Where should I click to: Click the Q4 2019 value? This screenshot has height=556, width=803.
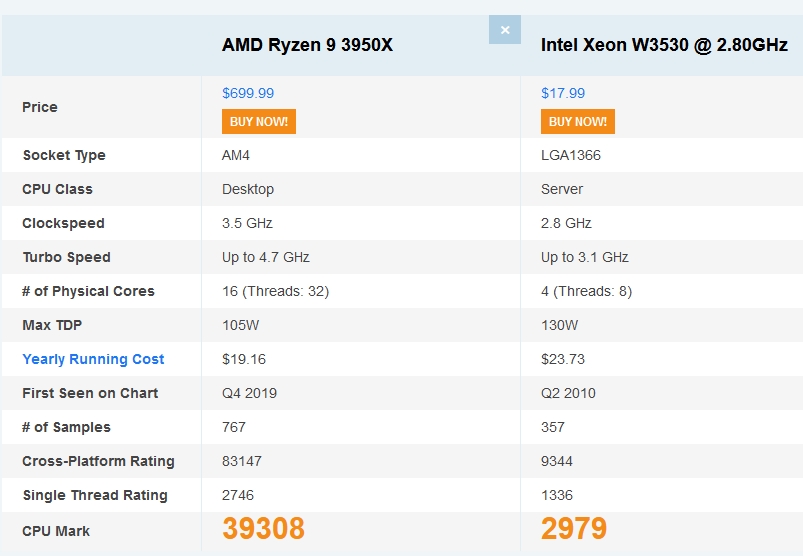(249, 393)
